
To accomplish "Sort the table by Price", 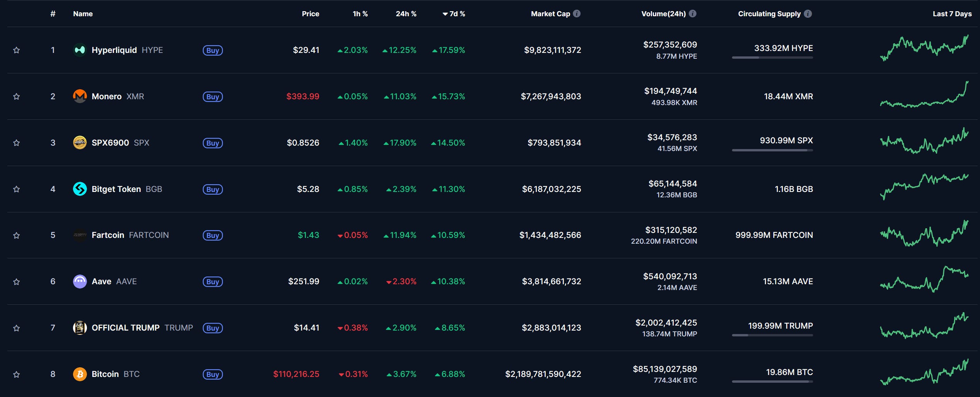I will pos(311,14).
